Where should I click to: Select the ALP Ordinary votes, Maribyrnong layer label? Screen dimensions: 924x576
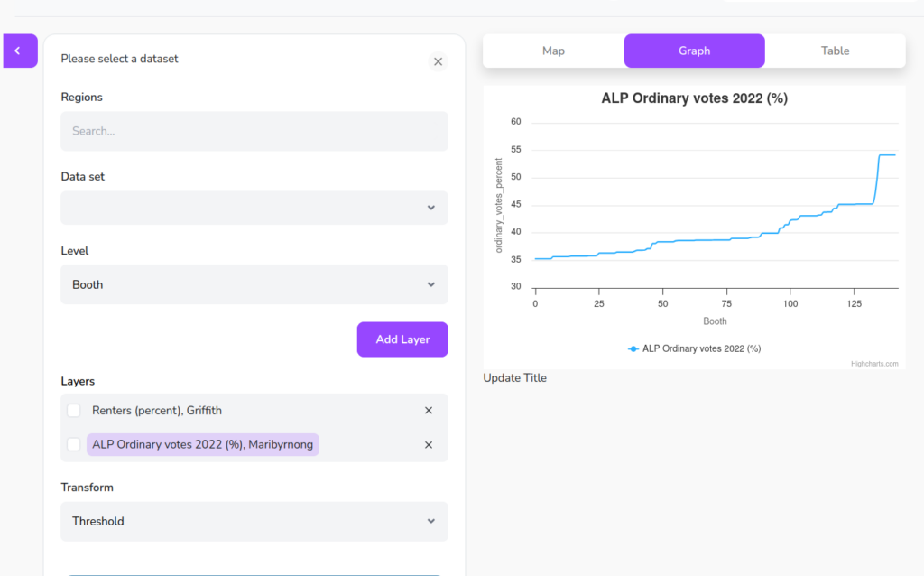click(202, 444)
